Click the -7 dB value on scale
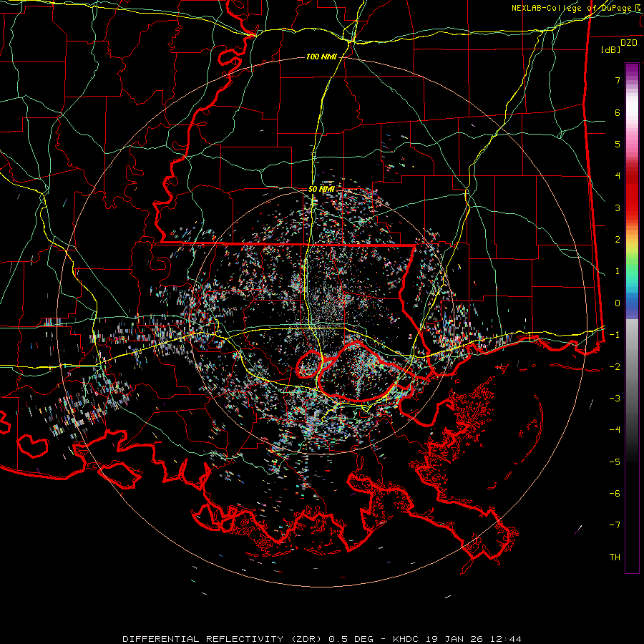The height and width of the screenshot is (644, 644). 615,525
